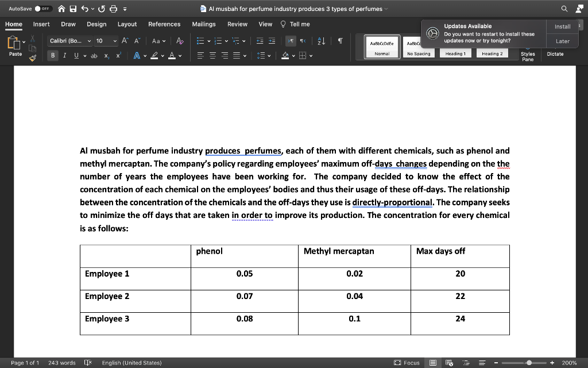The image size is (588, 368).
Task: Open the Mailings ribbon tab
Action: point(204,24)
